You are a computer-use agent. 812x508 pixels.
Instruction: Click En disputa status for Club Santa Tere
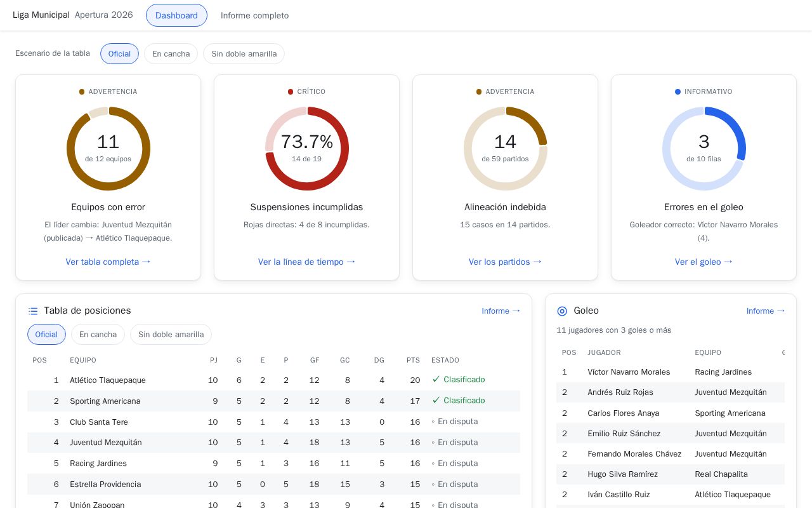click(x=455, y=422)
